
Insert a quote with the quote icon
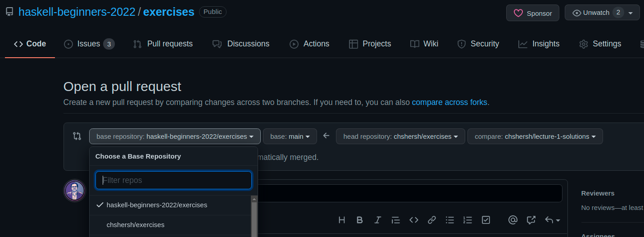[395, 220]
